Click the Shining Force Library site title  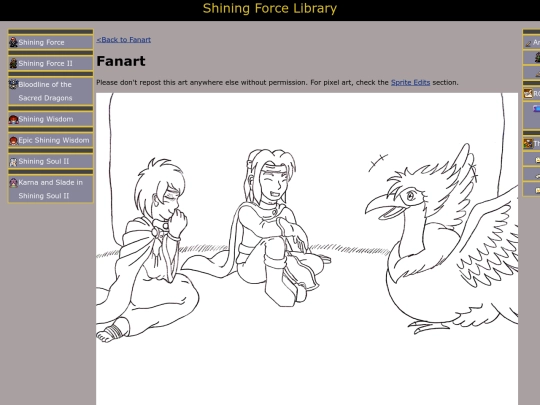click(x=270, y=9)
